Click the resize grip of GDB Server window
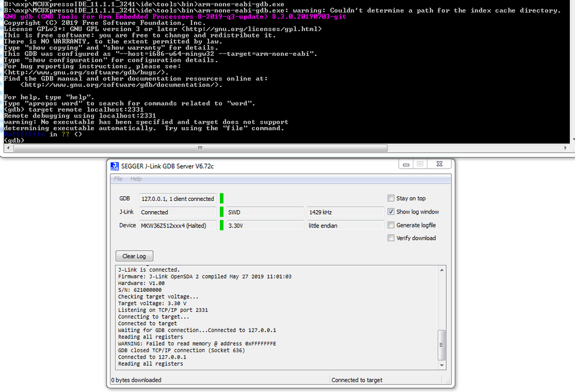Viewport: 575px width, 392px height. (447, 382)
